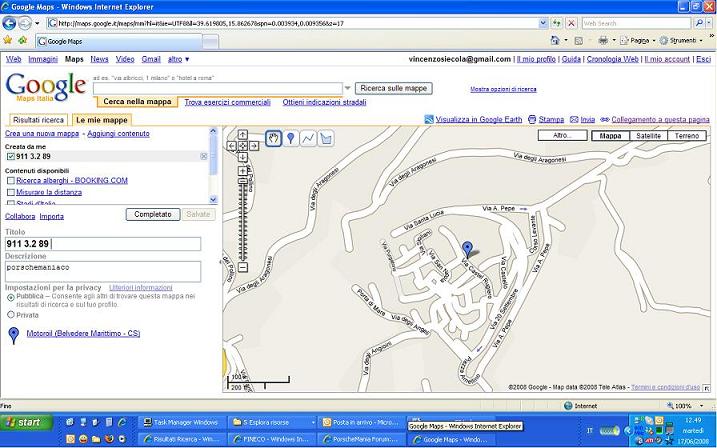Select the draw line tool

tap(308, 138)
